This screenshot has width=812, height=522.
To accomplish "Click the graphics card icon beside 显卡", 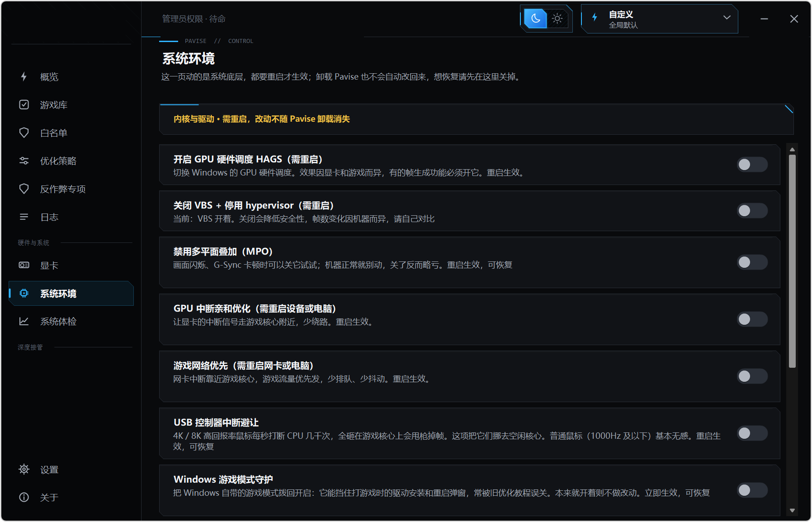I will coord(24,266).
